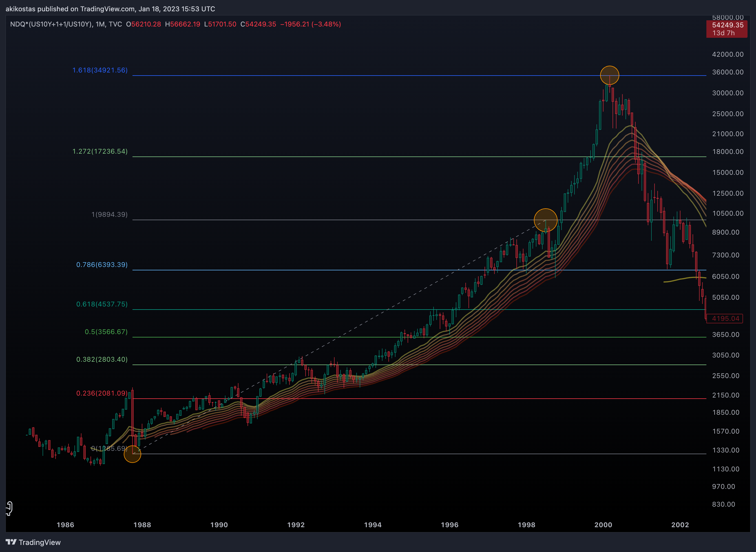This screenshot has width=756, height=552.
Task: Select the 0.236(2081.09) Fibonacci label
Action: click(102, 393)
